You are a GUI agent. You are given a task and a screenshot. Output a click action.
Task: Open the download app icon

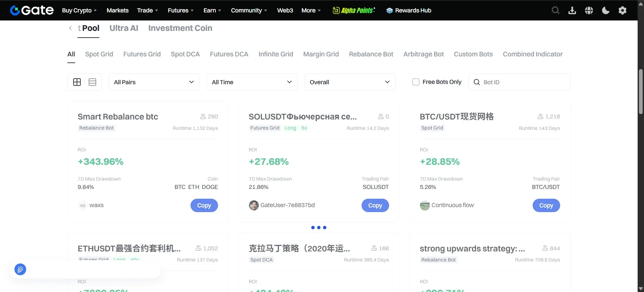click(x=572, y=10)
